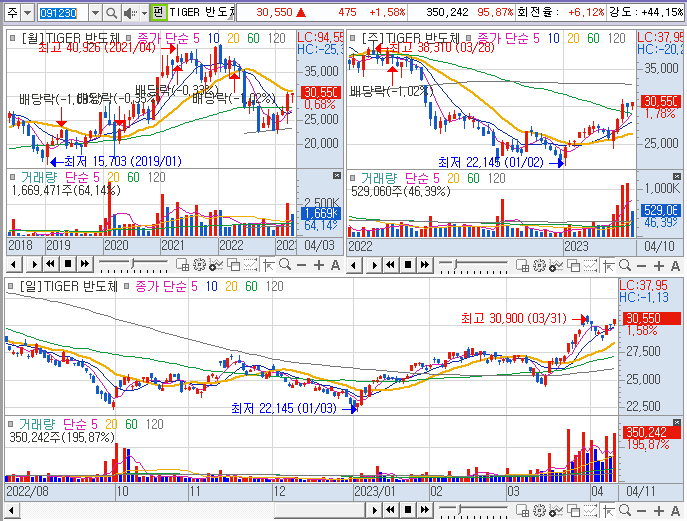The width and height of the screenshot is (687, 521).
Task: Toggle the [주]TIGER 반도체 series checkbox
Action: coord(353,39)
